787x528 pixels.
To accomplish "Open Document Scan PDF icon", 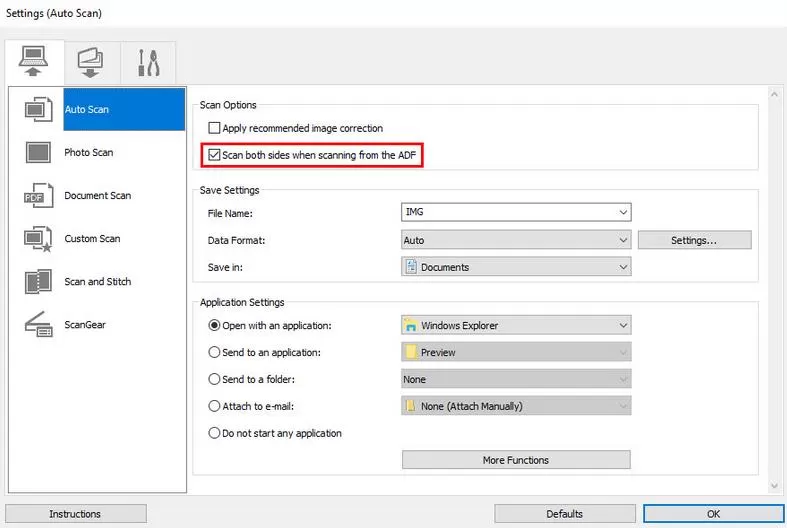I will click(38, 195).
